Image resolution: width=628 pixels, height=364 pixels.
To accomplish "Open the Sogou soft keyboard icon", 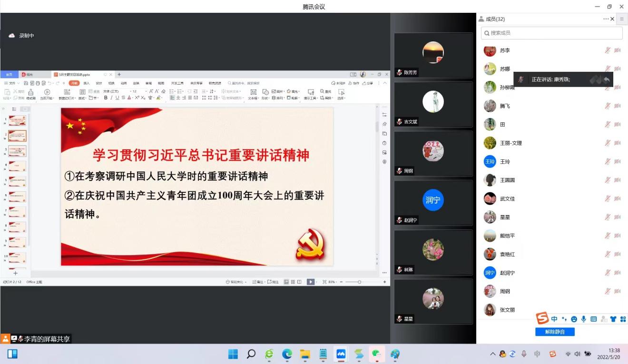I will pyautogui.click(x=593, y=319).
